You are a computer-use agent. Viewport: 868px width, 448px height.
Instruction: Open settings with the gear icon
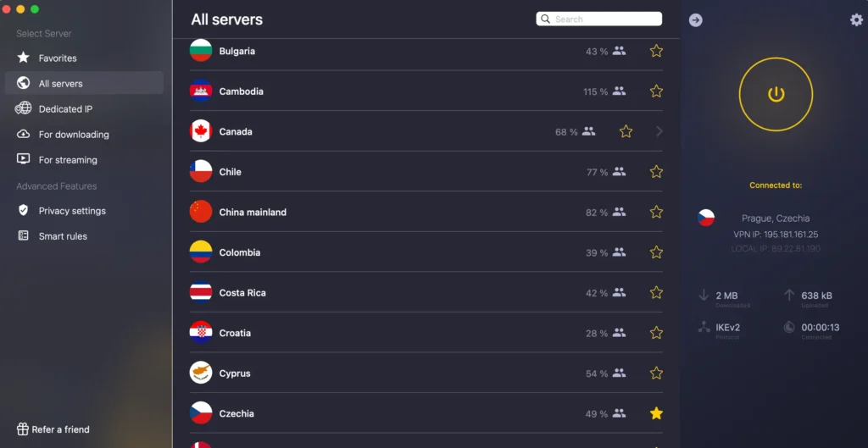coord(856,19)
